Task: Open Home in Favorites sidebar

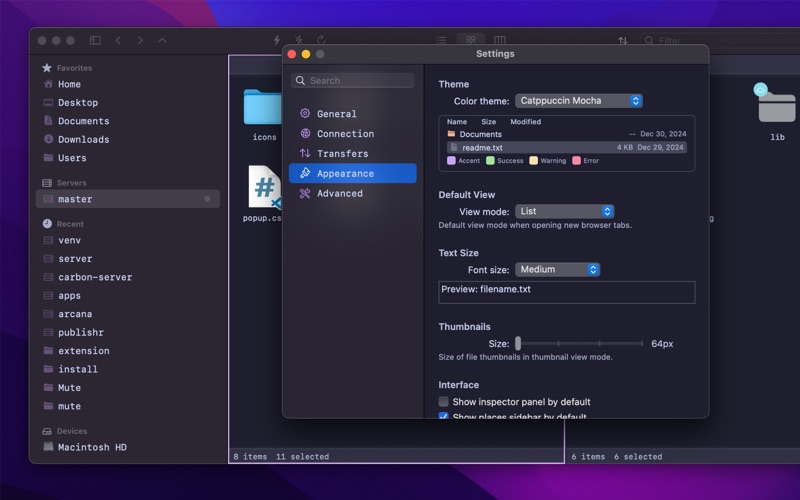Action: pyautogui.click(x=69, y=84)
